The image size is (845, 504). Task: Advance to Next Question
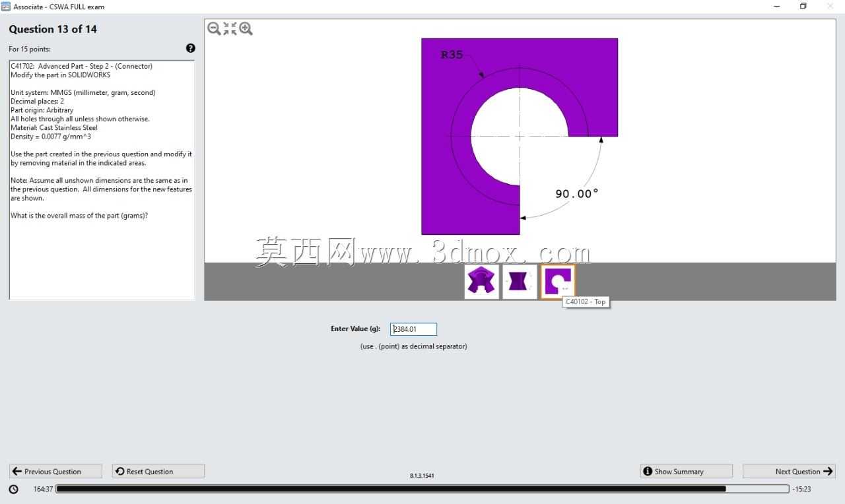click(789, 471)
